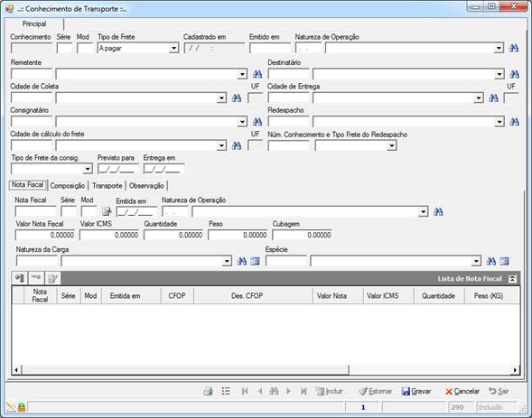
Task: Click the print icon in the bottom toolbar
Action: (x=208, y=391)
